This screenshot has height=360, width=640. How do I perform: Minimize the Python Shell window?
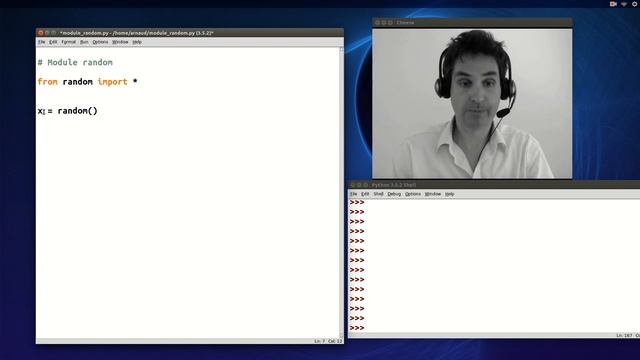359,185
